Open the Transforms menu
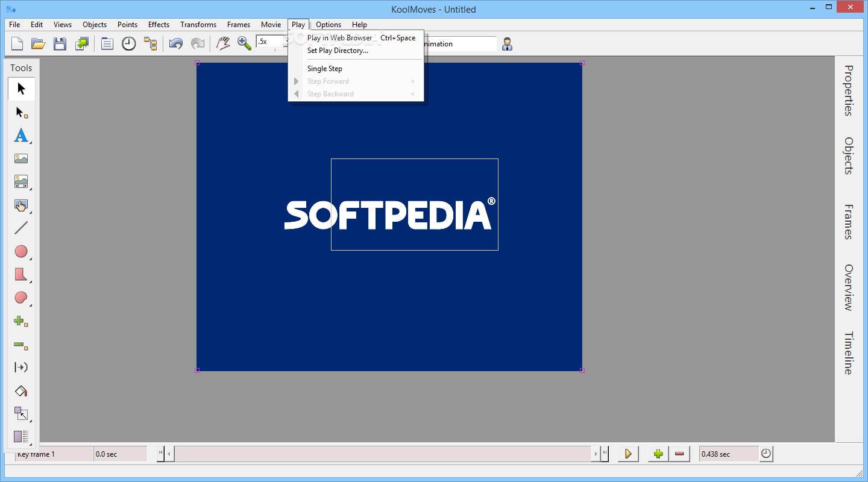This screenshot has height=482, width=868. (198, 25)
